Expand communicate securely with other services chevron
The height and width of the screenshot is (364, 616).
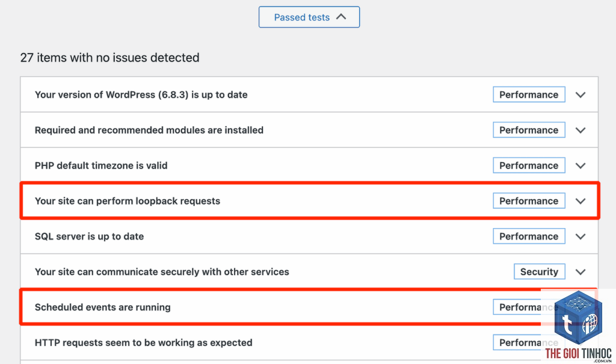581,271
